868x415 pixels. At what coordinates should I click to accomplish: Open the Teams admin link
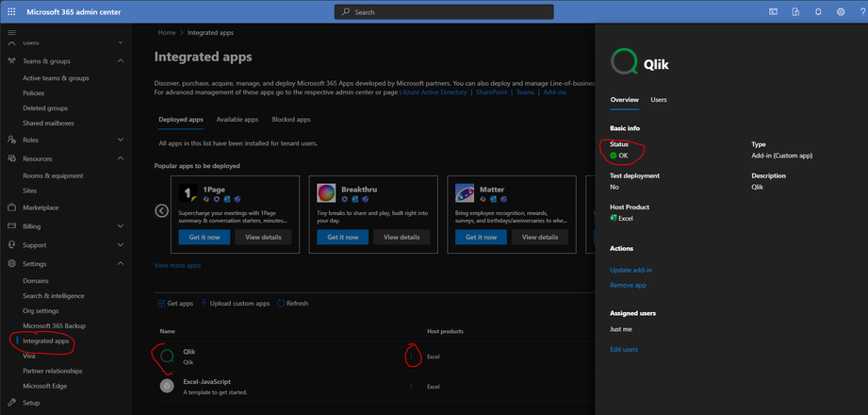[525, 92]
